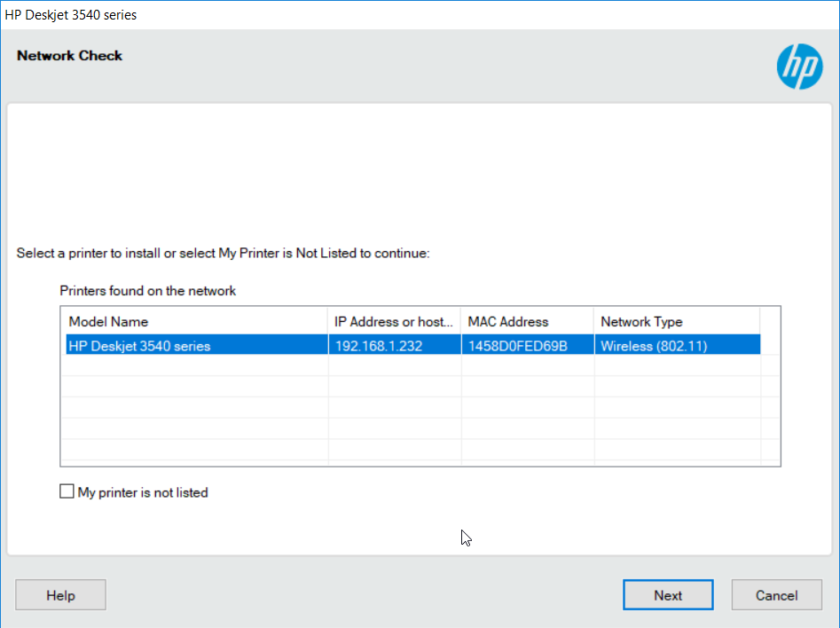The height and width of the screenshot is (628, 840).
Task: Click the printer selection instruction text
Action: click(222, 253)
